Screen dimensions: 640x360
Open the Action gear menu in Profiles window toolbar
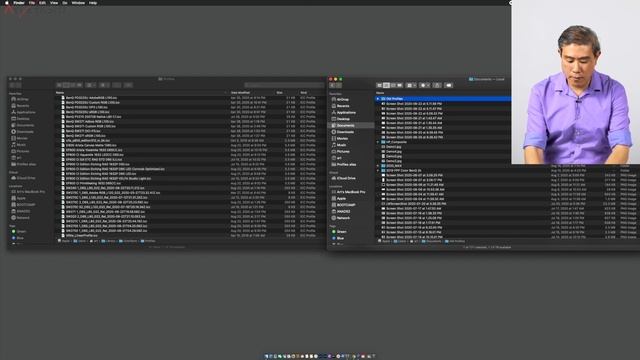[104, 85]
